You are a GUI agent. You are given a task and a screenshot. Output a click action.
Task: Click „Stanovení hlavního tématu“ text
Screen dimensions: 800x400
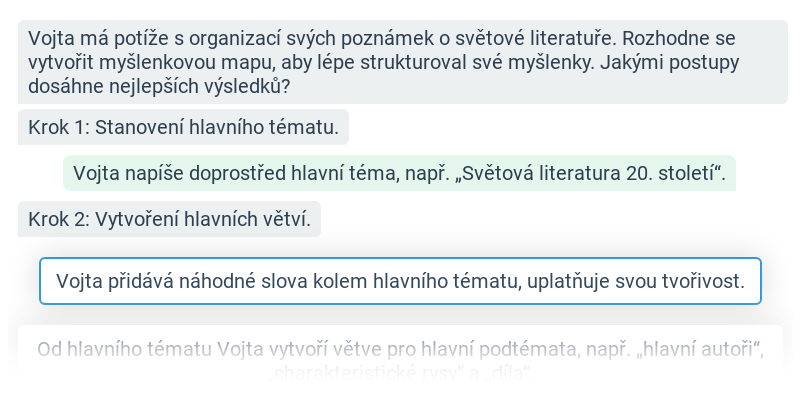[217, 127]
